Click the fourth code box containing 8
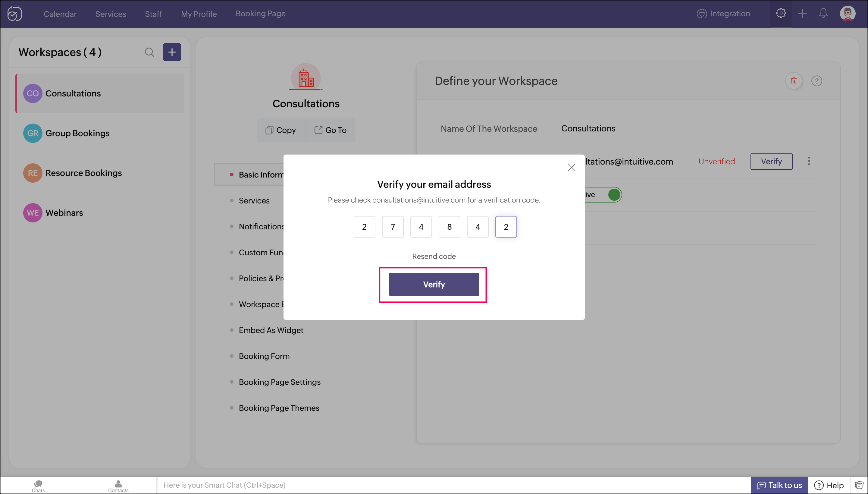Viewport: 868px width, 494px height. pyautogui.click(x=449, y=227)
